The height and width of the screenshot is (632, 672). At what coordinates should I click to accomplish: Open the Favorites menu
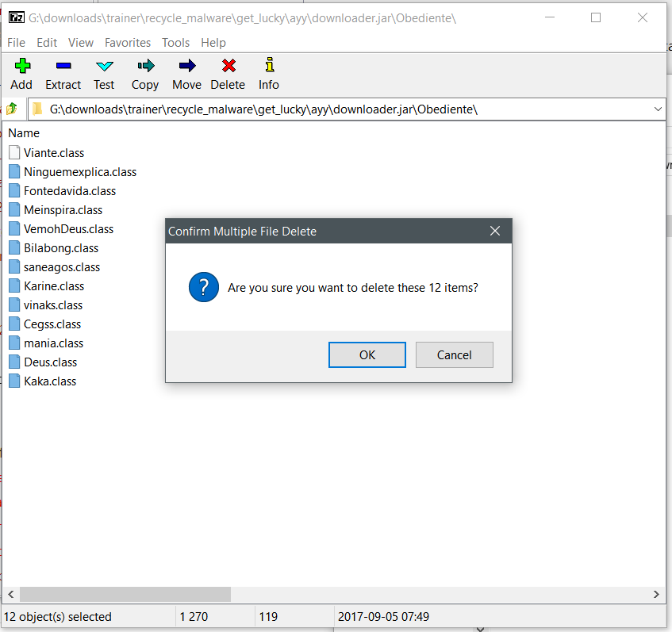tap(128, 43)
